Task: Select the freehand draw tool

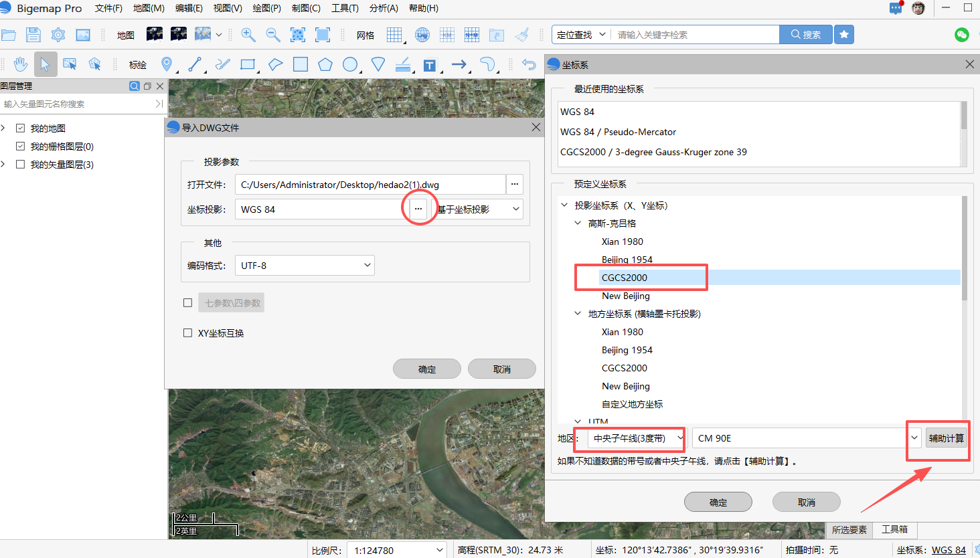Action: coord(223,64)
